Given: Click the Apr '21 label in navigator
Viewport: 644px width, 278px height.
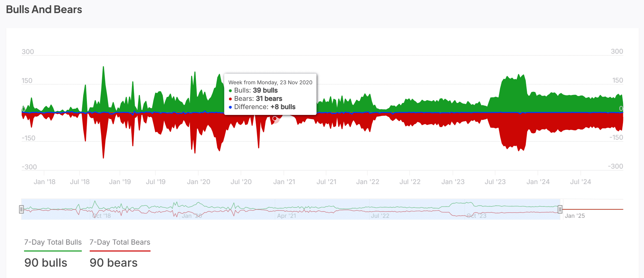Looking at the screenshot, I should (x=287, y=216).
